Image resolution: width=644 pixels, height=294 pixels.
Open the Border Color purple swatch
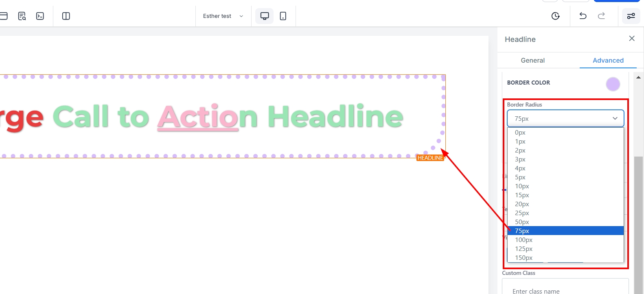[x=613, y=84]
